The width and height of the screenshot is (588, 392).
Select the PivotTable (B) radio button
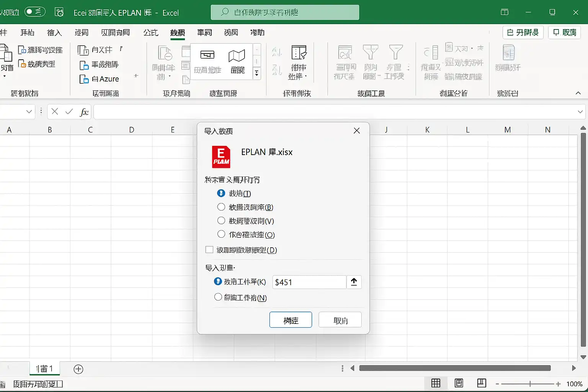pos(221,207)
